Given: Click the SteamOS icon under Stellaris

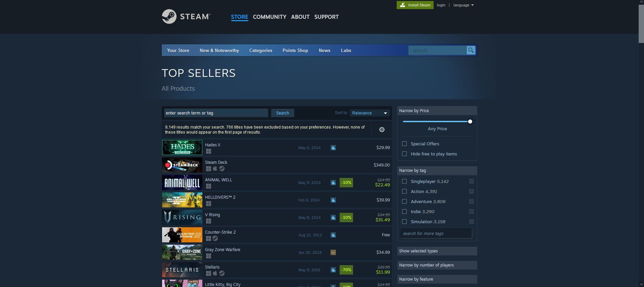Looking at the screenshot, I should (x=222, y=274).
